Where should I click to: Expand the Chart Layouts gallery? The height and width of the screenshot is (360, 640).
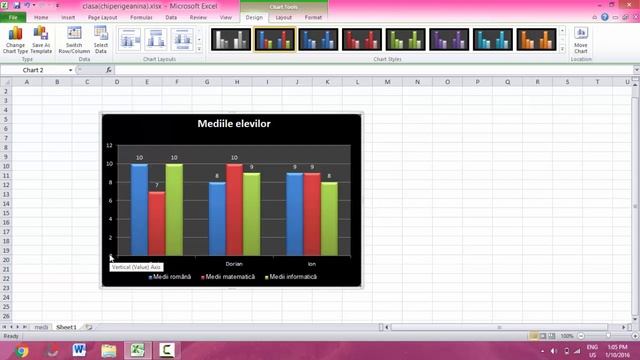point(199,49)
